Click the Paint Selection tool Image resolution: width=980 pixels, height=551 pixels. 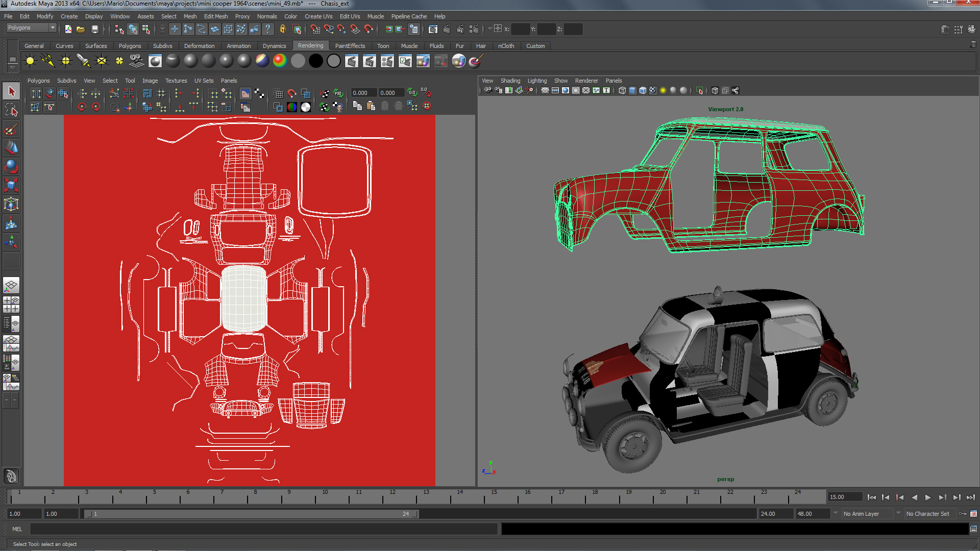point(11,129)
